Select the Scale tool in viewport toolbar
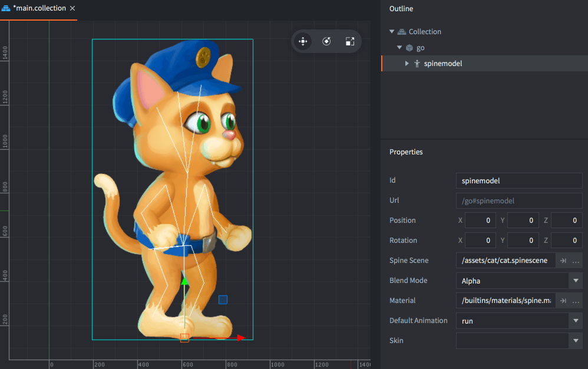588x369 pixels. 350,41
